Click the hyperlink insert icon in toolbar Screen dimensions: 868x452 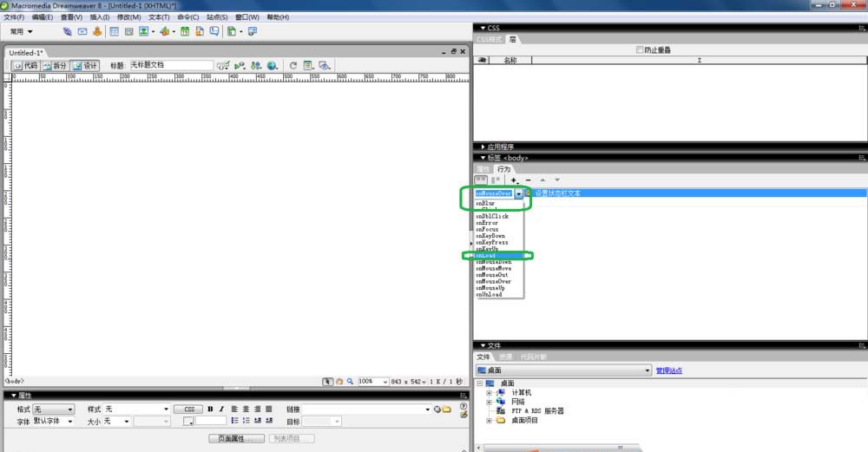point(68,32)
